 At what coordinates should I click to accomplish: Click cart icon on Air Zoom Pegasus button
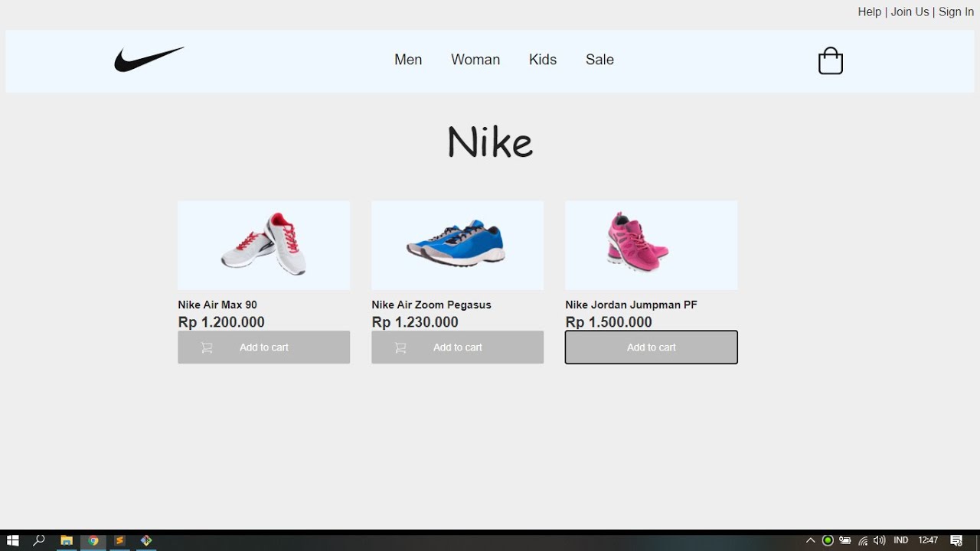pyautogui.click(x=400, y=347)
